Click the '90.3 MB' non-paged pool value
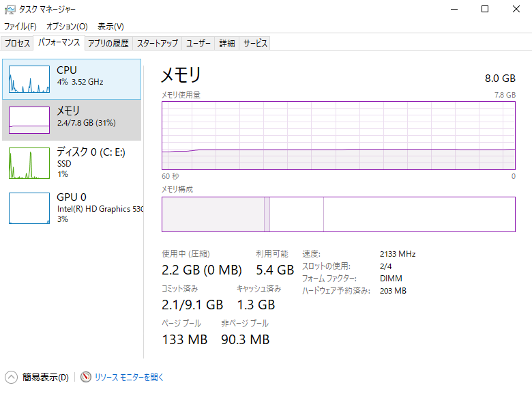 246,339
